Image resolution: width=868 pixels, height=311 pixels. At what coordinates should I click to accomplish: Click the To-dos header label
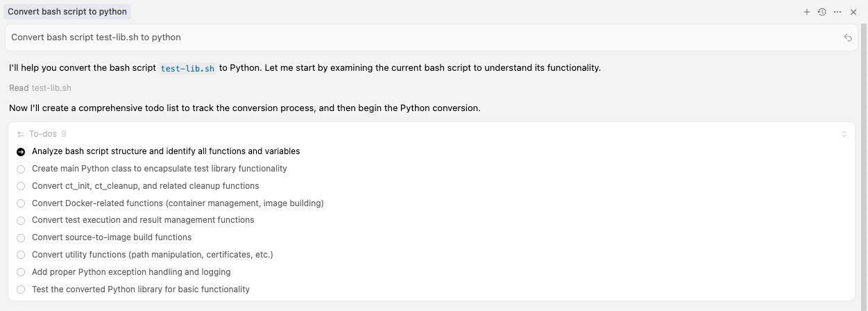pyautogui.click(x=43, y=134)
